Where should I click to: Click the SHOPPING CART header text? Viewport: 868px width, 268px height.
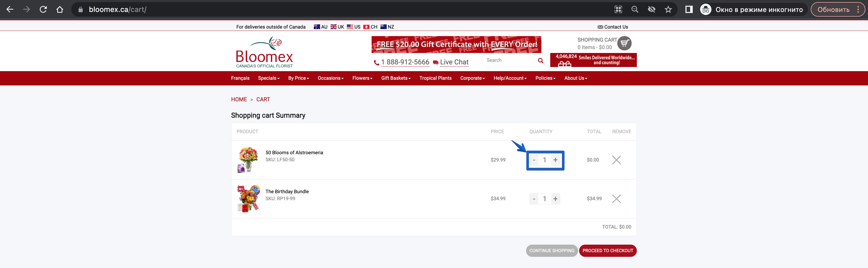click(x=597, y=40)
